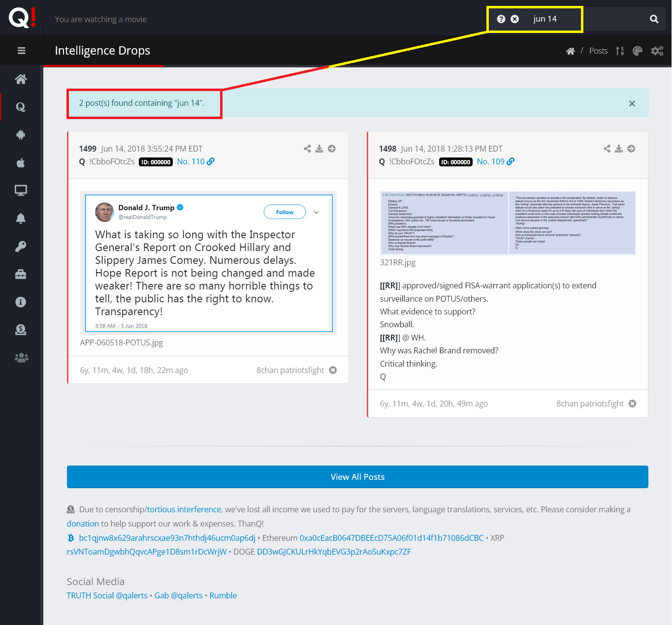This screenshot has width=672, height=625.
Task: Select the Q drops sidebar icon
Action: pyautogui.click(x=21, y=107)
